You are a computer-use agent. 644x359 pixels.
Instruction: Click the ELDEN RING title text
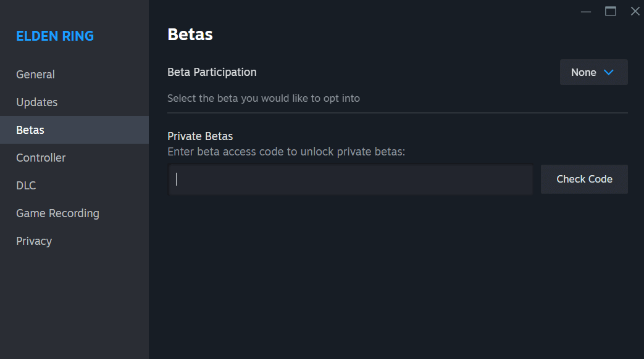[55, 36]
